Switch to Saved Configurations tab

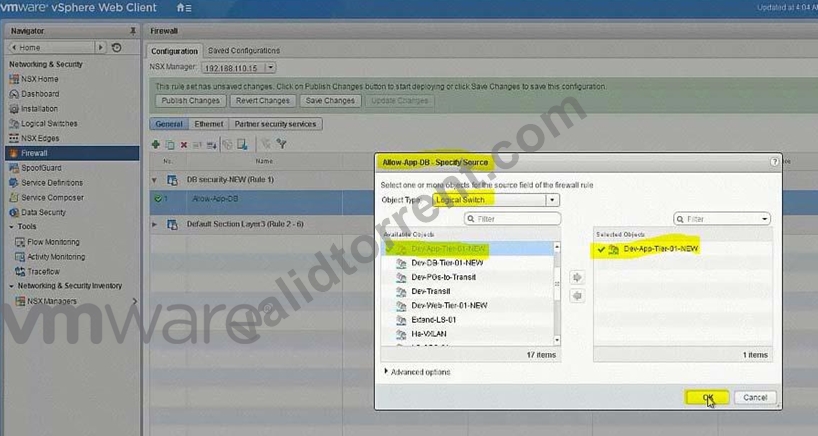(x=244, y=51)
